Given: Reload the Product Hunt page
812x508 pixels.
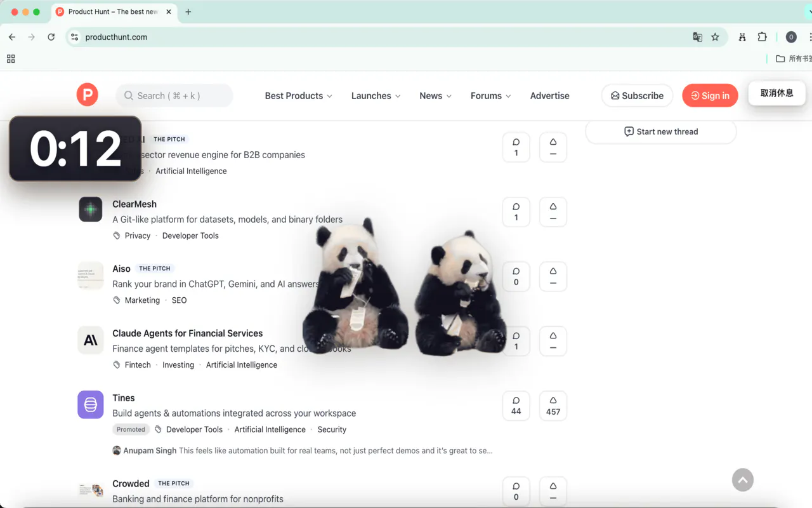Looking at the screenshot, I should coord(51,37).
